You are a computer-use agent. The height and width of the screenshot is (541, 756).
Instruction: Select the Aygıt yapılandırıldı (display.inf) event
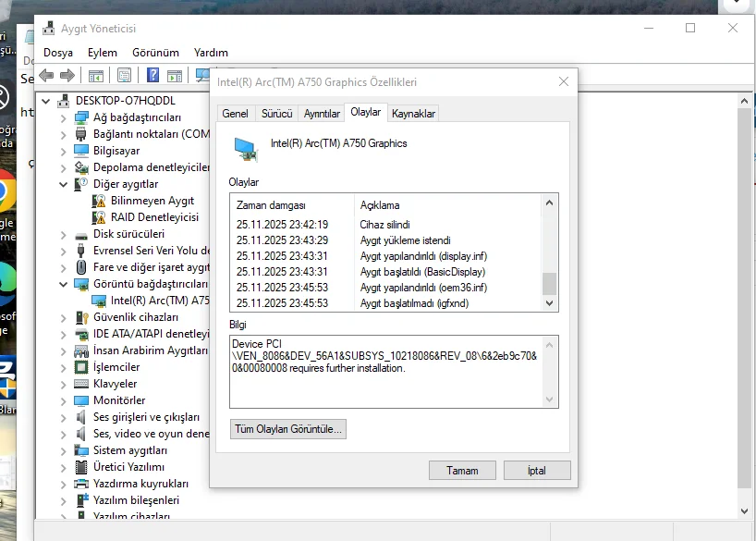click(386, 256)
